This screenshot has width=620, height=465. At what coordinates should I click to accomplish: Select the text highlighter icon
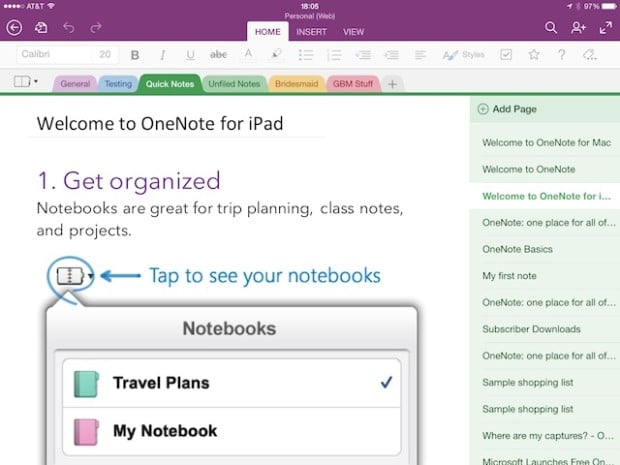[x=276, y=55]
